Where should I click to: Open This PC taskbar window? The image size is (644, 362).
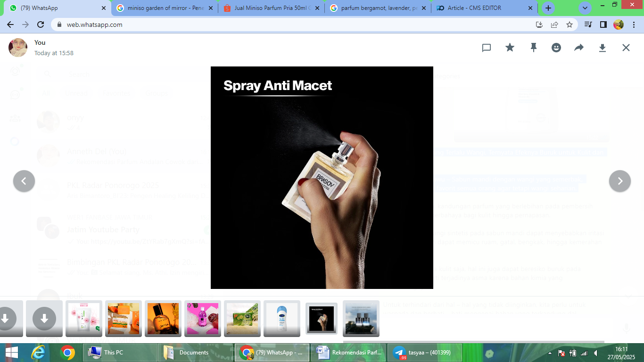120,353
